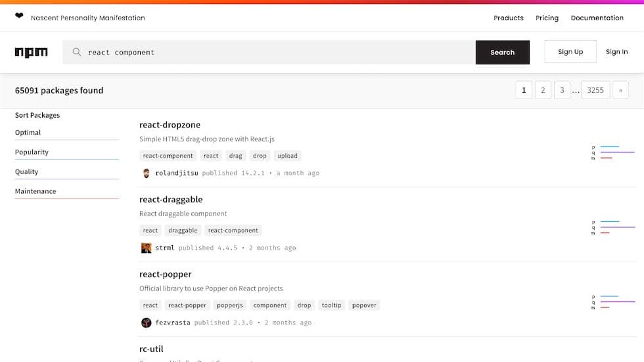View react-dropzone score bars chart

click(613, 152)
